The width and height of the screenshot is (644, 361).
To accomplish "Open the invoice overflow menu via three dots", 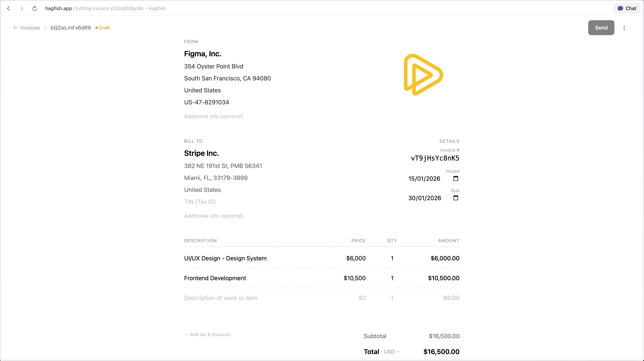I will [624, 28].
